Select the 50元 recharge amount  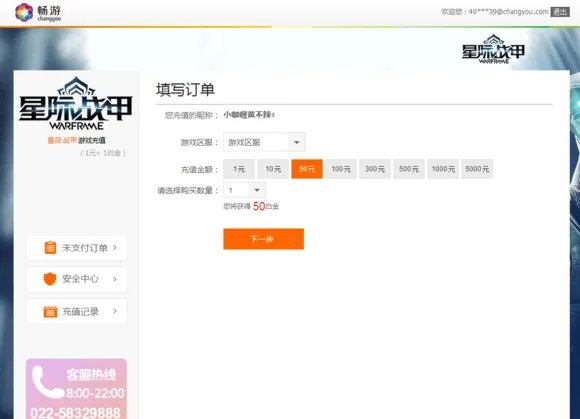307,169
